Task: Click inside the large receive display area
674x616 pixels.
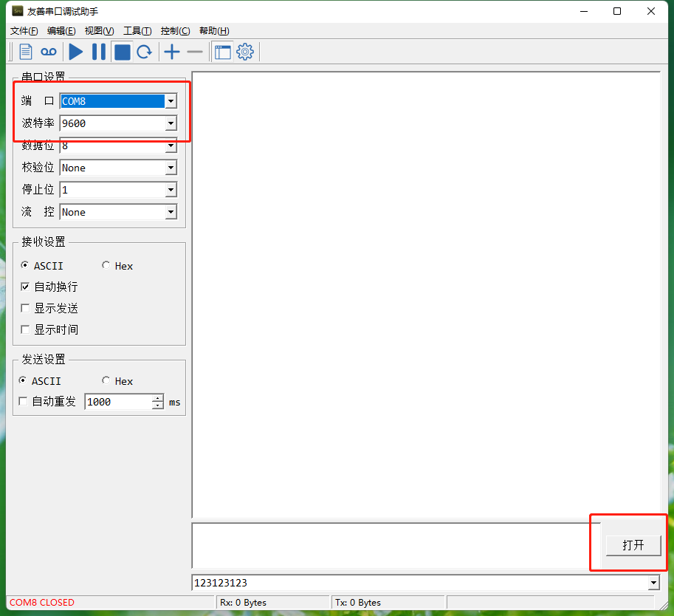Action: [x=426, y=295]
